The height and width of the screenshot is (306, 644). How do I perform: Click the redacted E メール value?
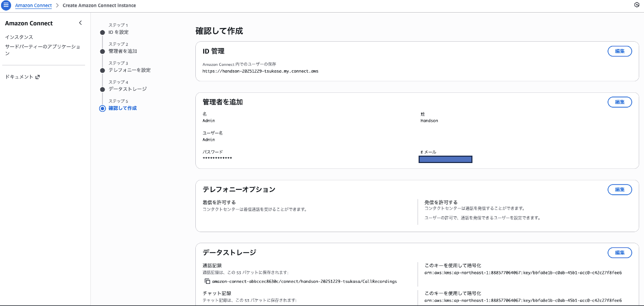445,159
